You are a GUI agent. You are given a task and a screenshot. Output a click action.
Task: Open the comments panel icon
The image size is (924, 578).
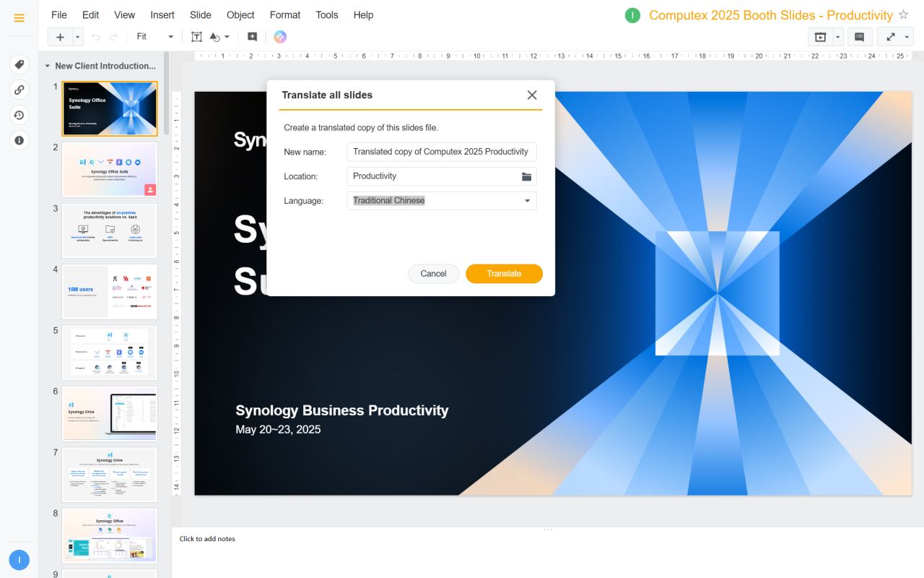point(860,37)
